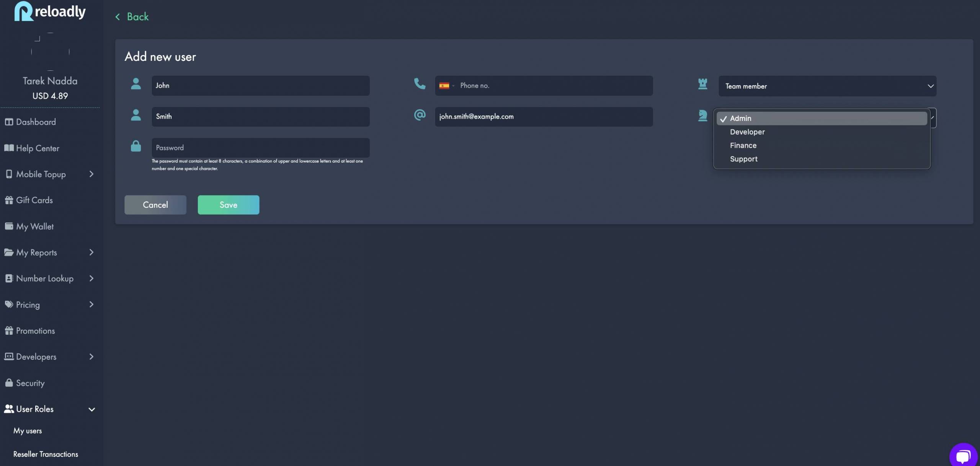This screenshot has width=980, height=466.
Task: Click the Save button
Action: [x=228, y=205]
